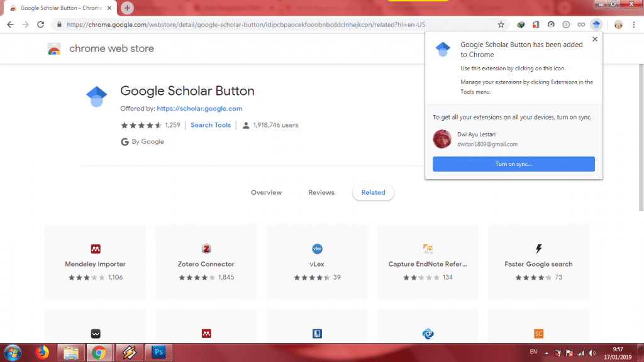This screenshot has width=644, height=362.
Task: Reload the page using the refresh icon
Action: coord(41,25)
